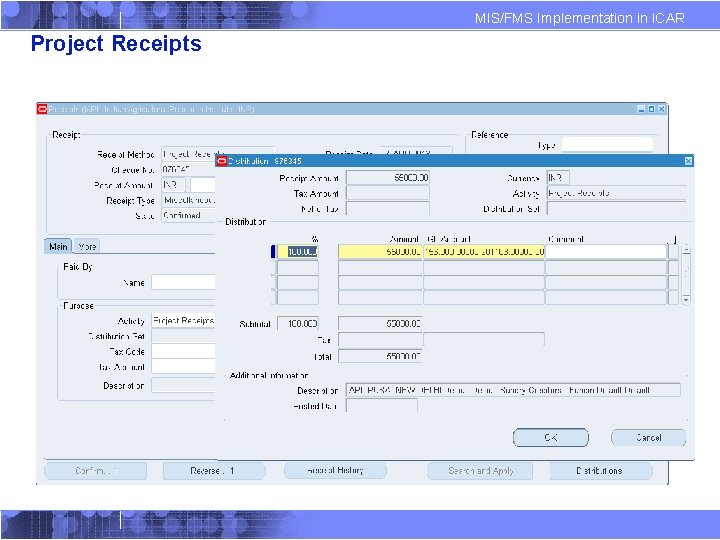The width and height of the screenshot is (720, 540).
Task: Close the Distribution dialog with its X
Action: tap(688, 161)
